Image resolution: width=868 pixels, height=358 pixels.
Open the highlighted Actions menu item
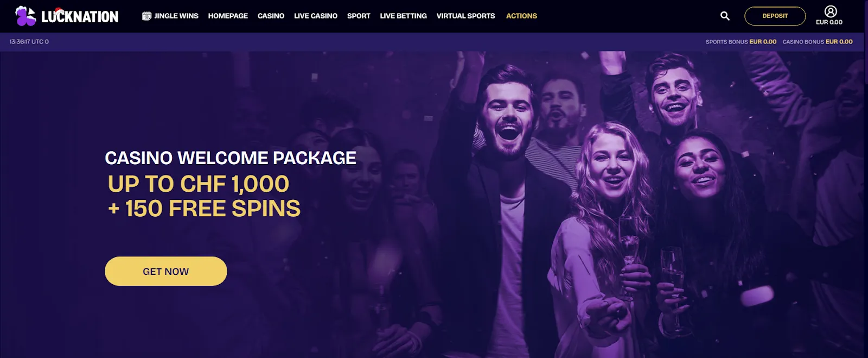pyautogui.click(x=521, y=16)
